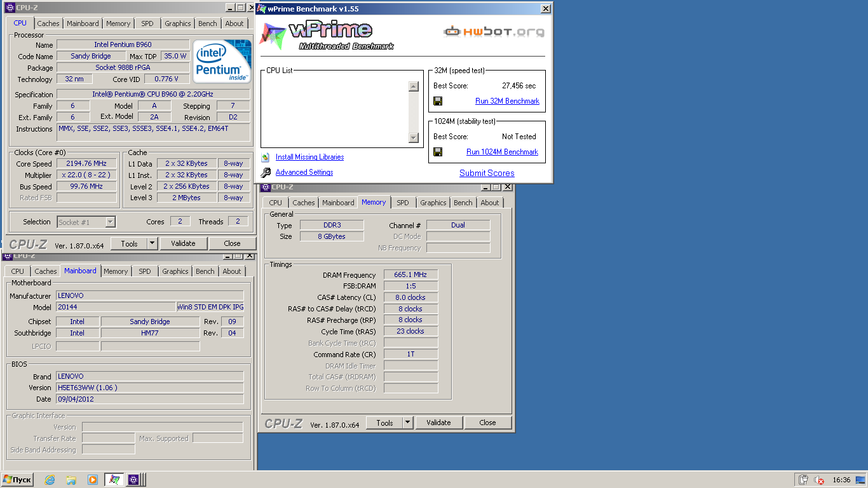
Task: Switch to the CPU tab in the Memory window
Action: click(x=276, y=203)
